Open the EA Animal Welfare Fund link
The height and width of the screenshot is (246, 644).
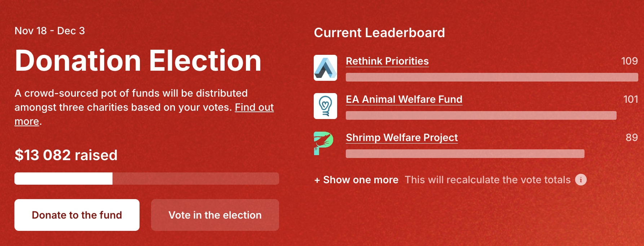404,99
